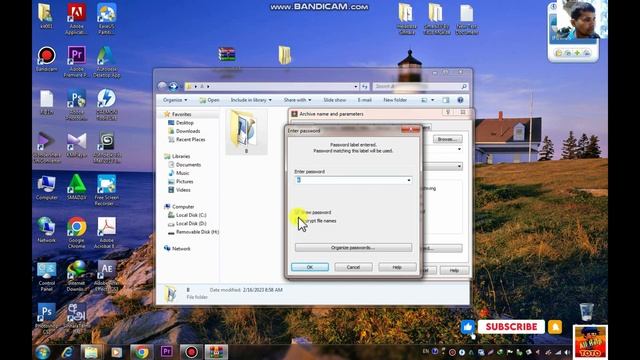Open Organize dropdown menu in Explorer
This screenshot has width=640, height=360.
(175, 100)
